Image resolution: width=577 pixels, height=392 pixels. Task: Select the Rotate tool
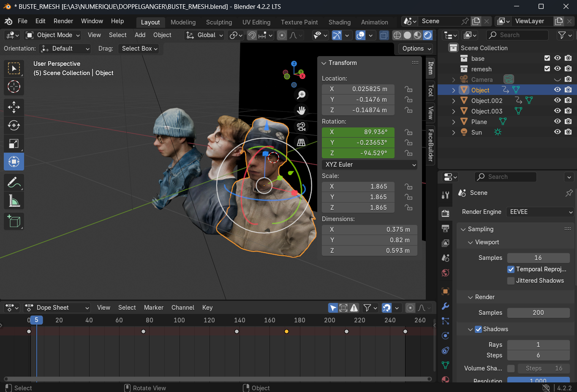[14, 125]
